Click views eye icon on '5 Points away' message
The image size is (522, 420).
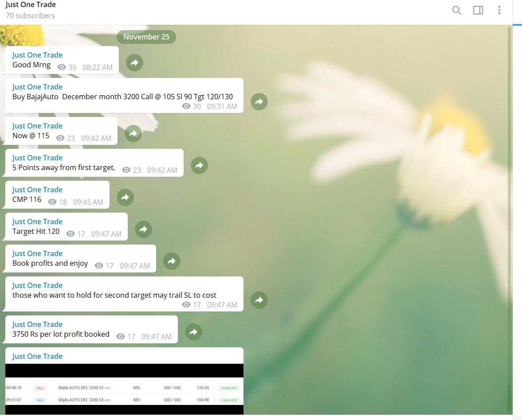(x=126, y=170)
